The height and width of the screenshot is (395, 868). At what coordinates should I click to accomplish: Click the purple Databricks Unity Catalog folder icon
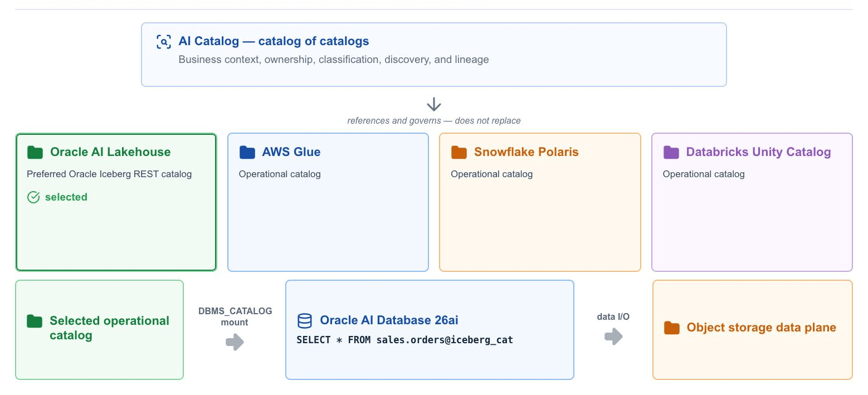[671, 152]
